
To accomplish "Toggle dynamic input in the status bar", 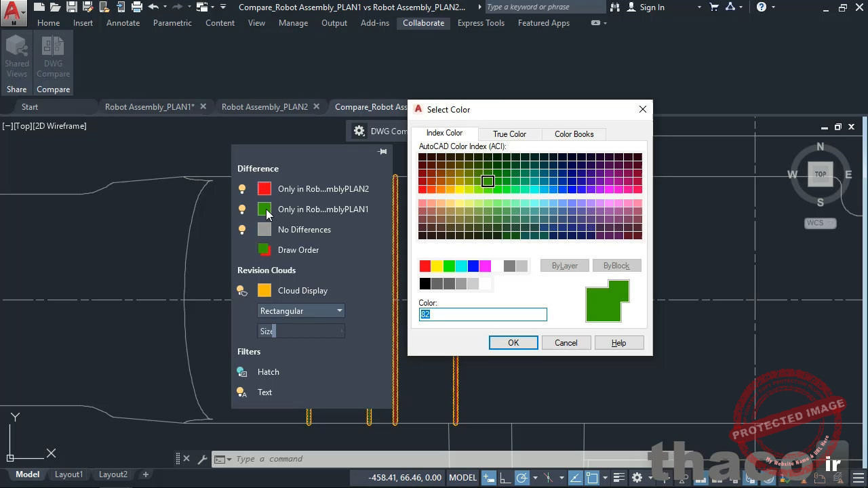I will tap(489, 478).
